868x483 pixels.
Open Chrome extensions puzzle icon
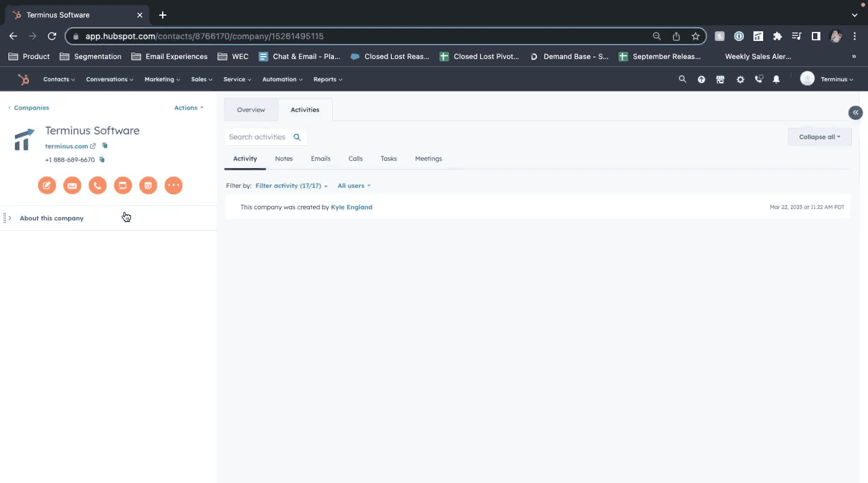(778, 36)
